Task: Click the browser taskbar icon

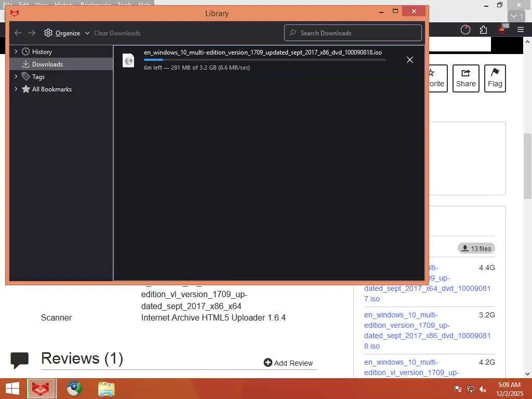Action: click(41, 389)
